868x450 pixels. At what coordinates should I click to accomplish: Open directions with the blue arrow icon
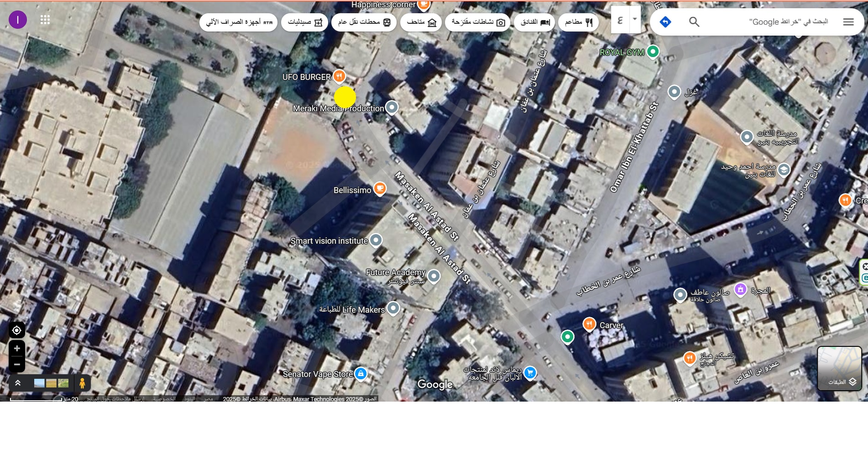pyautogui.click(x=665, y=22)
